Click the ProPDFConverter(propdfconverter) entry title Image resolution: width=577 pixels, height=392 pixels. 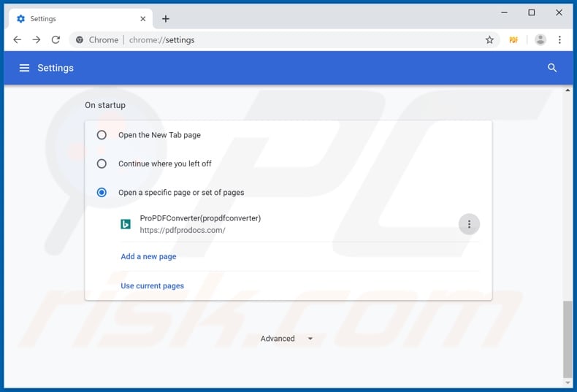tap(200, 218)
